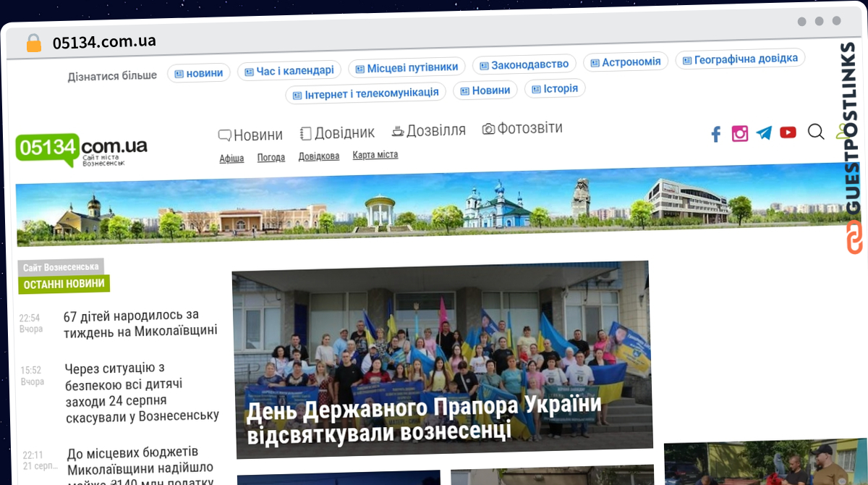Viewport: 868px width, 485px height.
Task: Click the capitalized 'Новини' topic chip
Action: tap(485, 90)
